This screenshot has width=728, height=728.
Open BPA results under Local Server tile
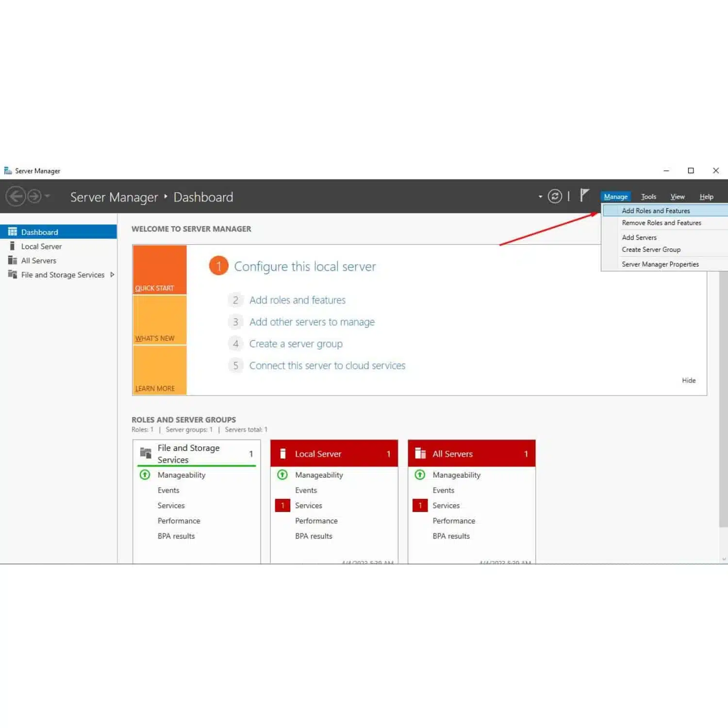(314, 536)
